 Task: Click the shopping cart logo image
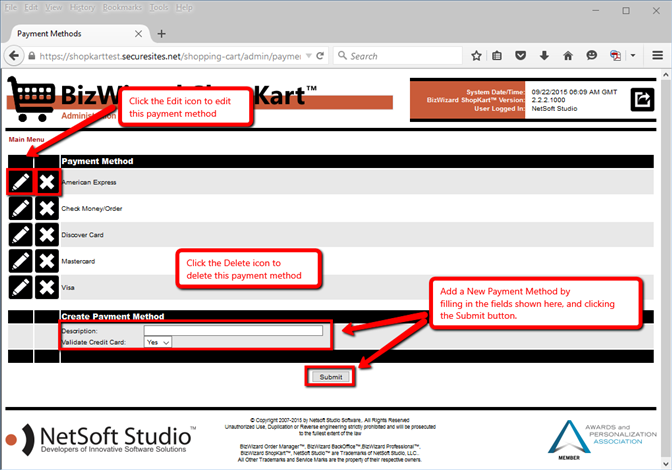click(x=31, y=99)
